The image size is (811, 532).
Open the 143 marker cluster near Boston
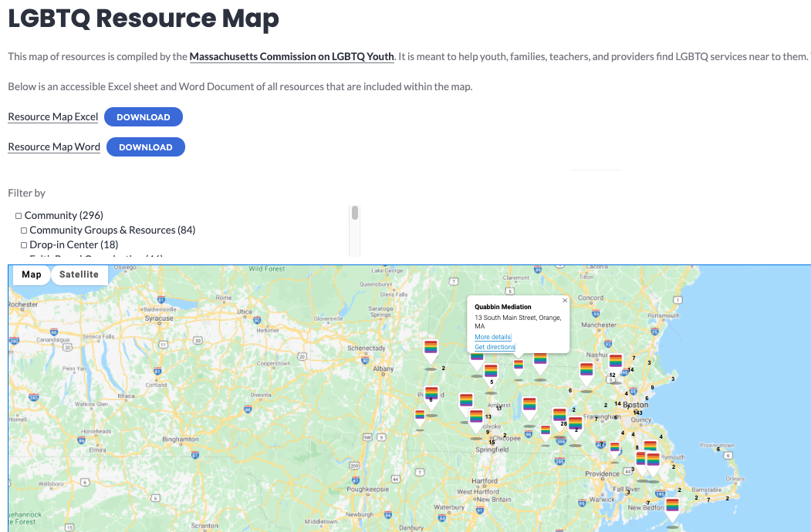click(x=637, y=412)
